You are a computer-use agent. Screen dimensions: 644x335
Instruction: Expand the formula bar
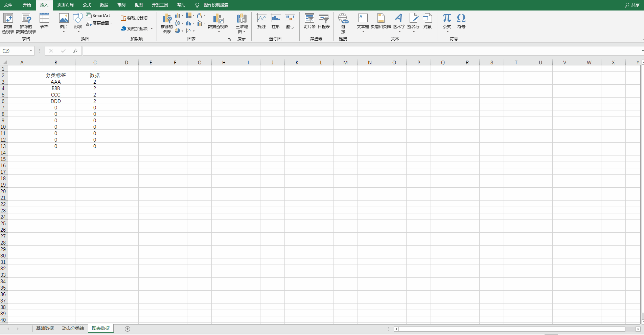(642, 51)
